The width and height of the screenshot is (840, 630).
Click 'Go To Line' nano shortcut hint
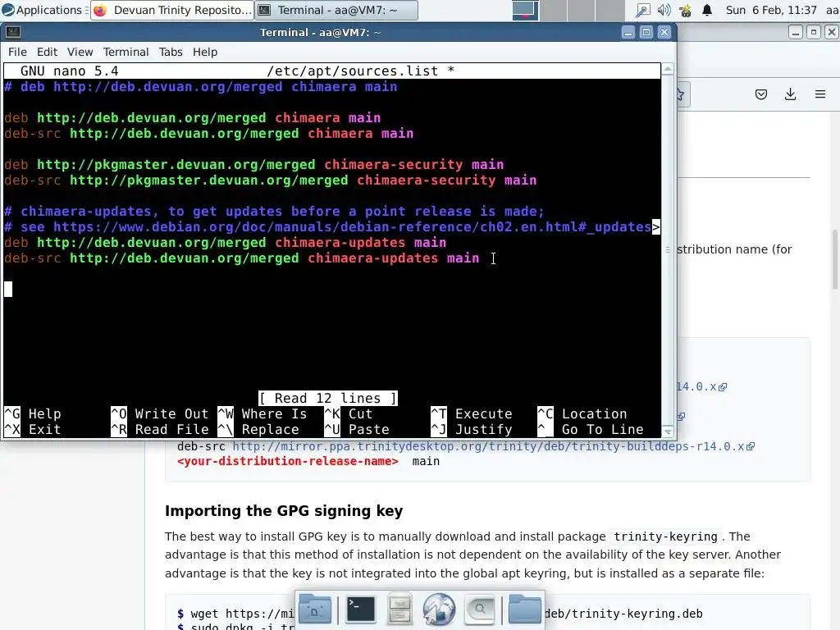tap(602, 430)
